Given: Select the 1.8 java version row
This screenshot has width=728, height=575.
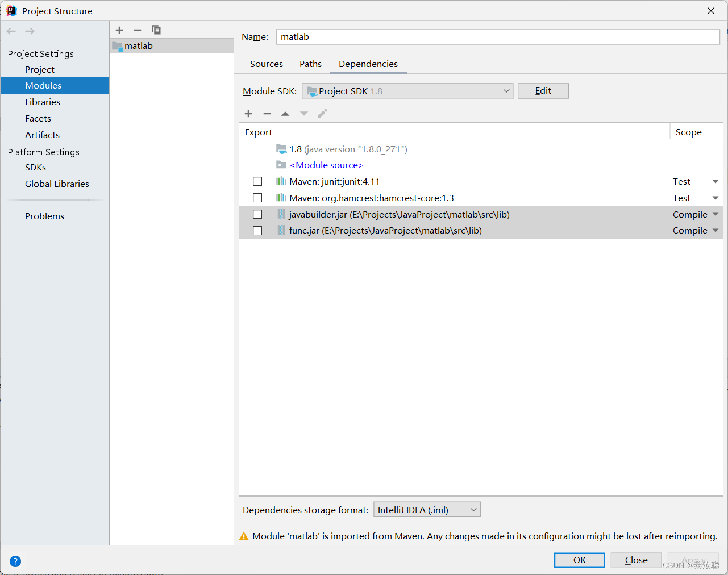Looking at the screenshot, I should click(x=481, y=149).
